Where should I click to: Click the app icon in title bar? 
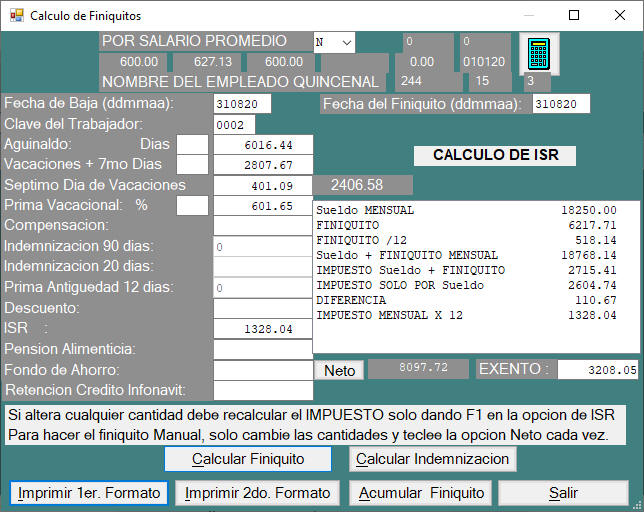click(x=16, y=16)
